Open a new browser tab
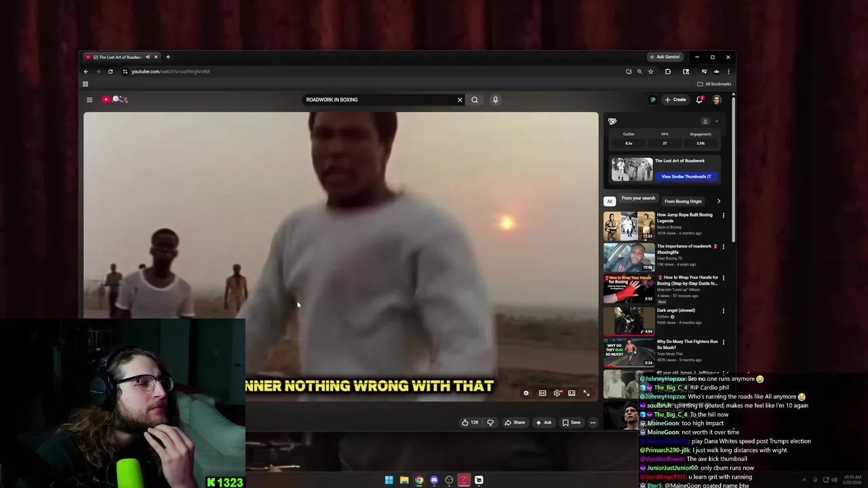This screenshot has height=488, width=868. tap(167, 57)
